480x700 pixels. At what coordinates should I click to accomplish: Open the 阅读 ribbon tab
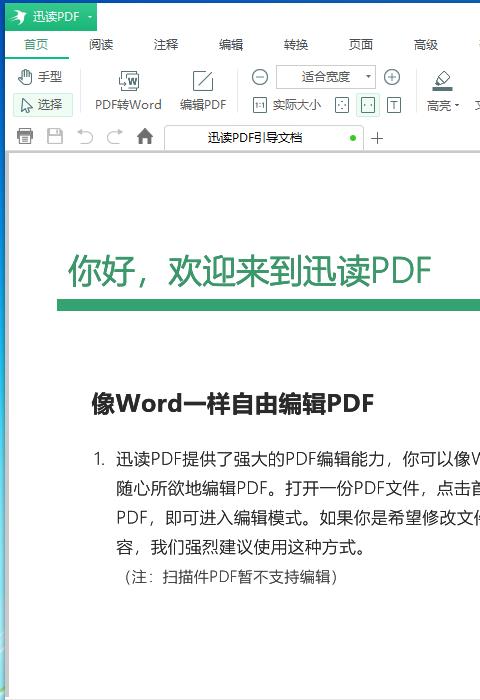tap(101, 45)
